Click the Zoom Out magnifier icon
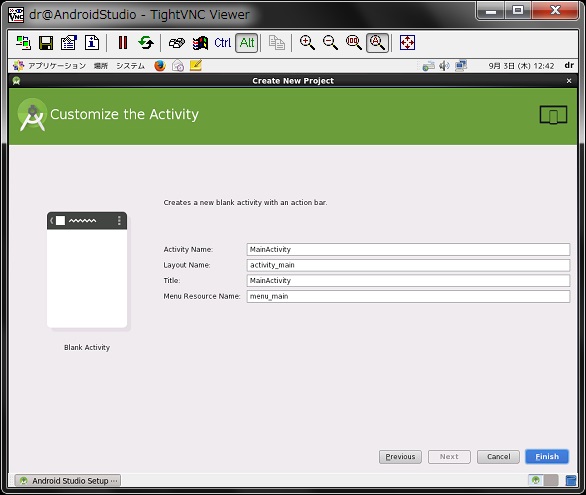This screenshot has width=586, height=495. coord(330,43)
